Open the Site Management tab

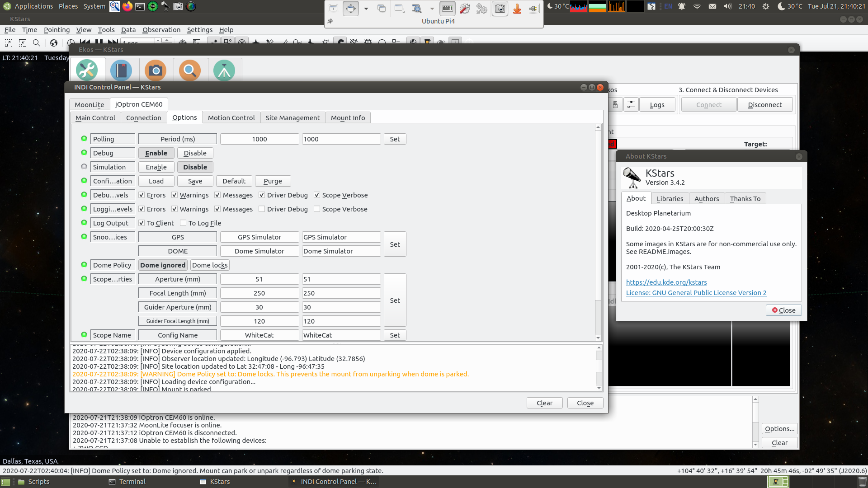coord(292,118)
